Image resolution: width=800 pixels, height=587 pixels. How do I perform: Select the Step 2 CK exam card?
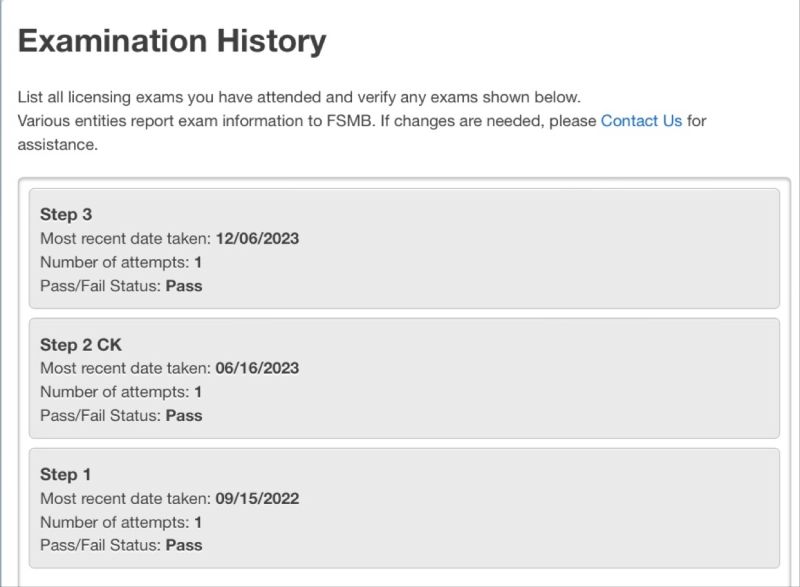404,378
